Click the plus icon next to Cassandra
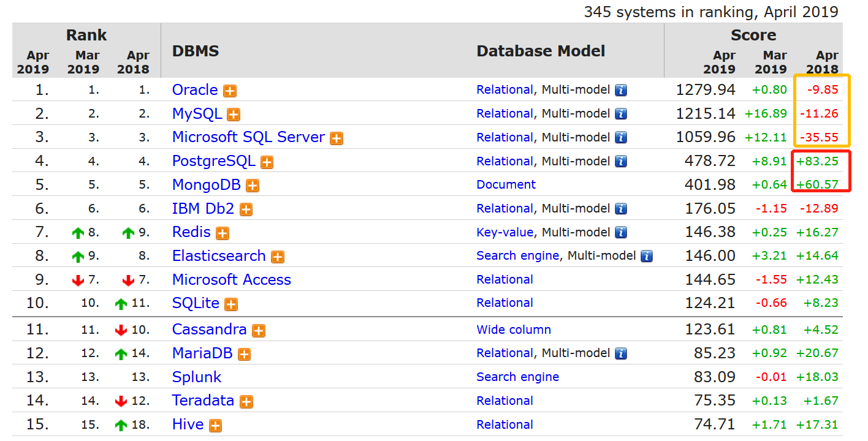 pos(259,331)
